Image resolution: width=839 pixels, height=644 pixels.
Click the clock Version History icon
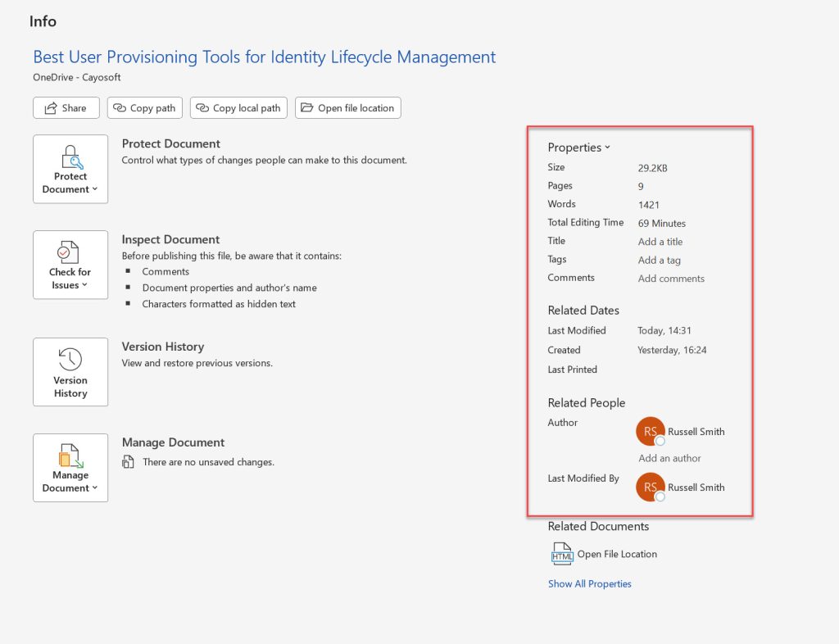[70, 359]
